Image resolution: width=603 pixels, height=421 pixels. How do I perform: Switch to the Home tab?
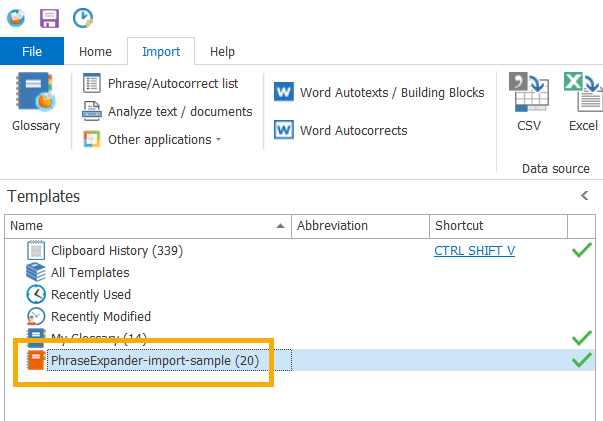pyautogui.click(x=95, y=51)
